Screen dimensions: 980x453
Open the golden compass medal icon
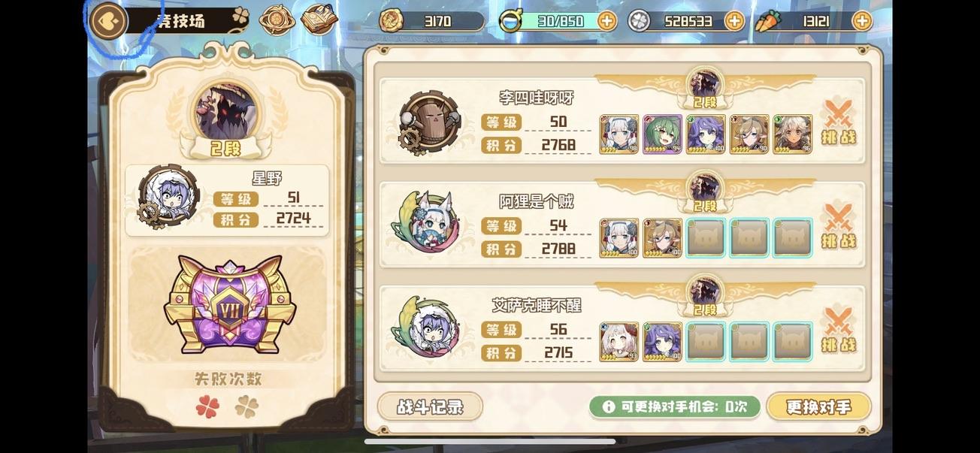pyautogui.click(x=277, y=20)
